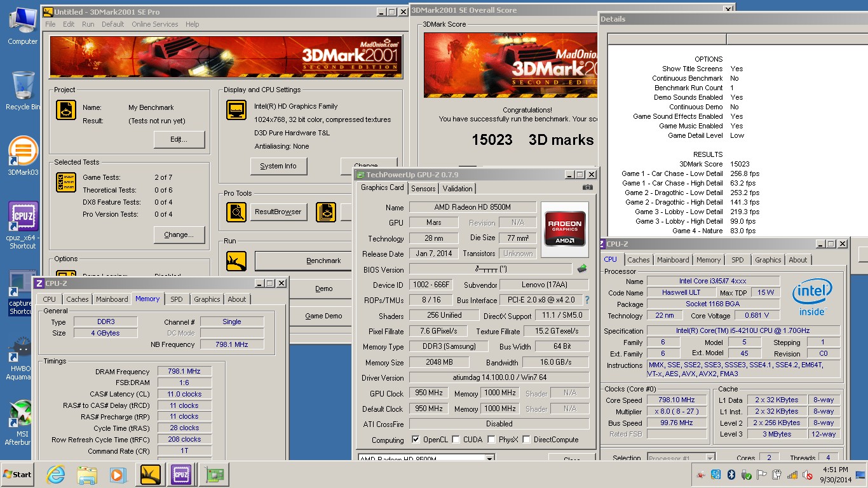Open the SPD tab in the CPU-Z Memory window
The height and width of the screenshot is (488, 868).
[177, 299]
